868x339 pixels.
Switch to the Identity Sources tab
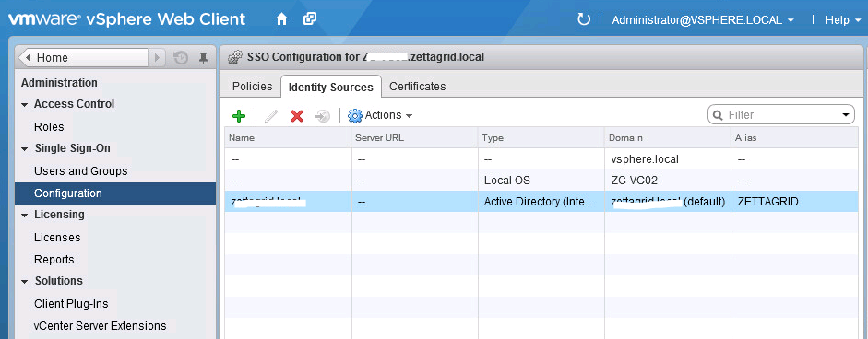tap(331, 88)
